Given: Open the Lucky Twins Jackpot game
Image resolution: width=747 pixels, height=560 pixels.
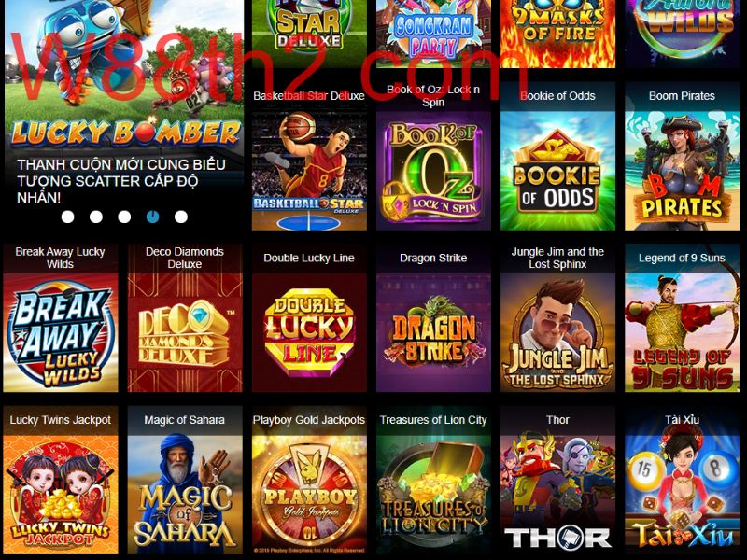Looking at the screenshot, I should (x=61, y=495).
